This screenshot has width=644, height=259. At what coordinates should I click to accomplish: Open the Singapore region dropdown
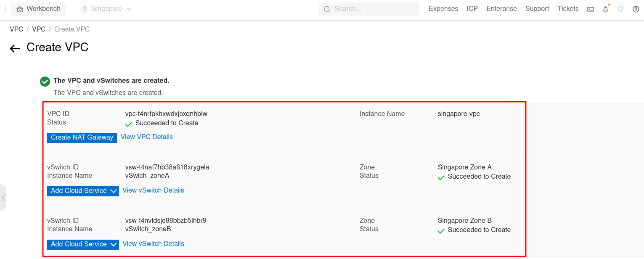click(107, 9)
